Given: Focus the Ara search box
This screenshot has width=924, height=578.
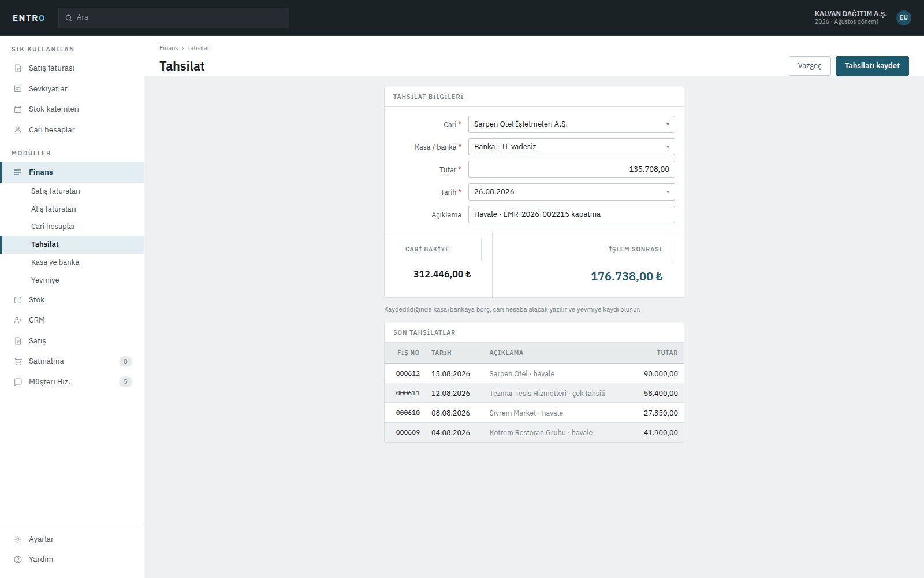Looking at the screenshot, I should [x=174, y=18].
